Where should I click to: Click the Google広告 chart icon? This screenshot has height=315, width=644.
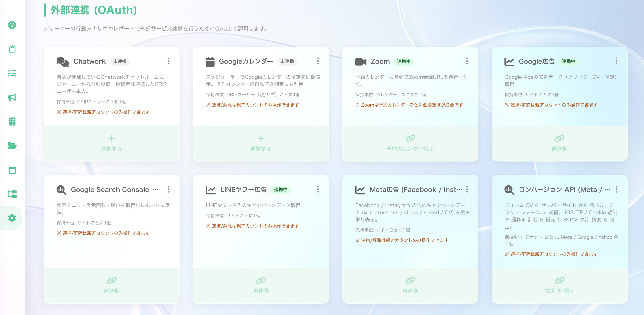coord(509,62)
